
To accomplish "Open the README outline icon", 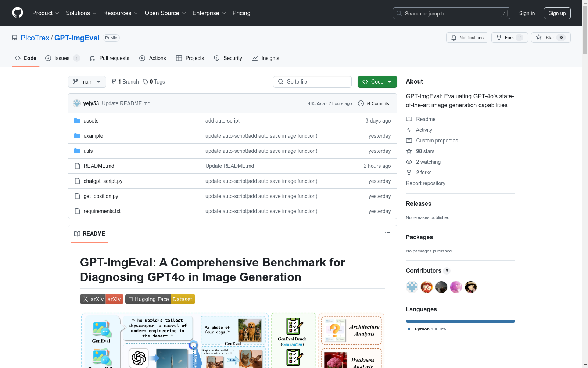I will click(387, 234).
